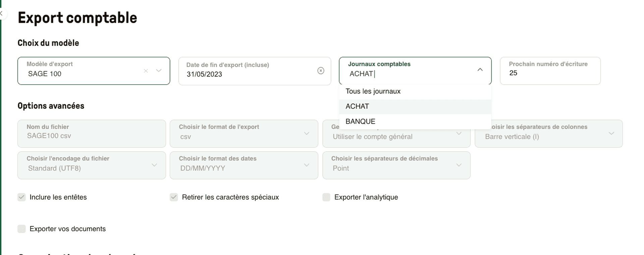Screen dimensions: 644x255
Task: Click the Nom du fichier field
Action: 92,134
